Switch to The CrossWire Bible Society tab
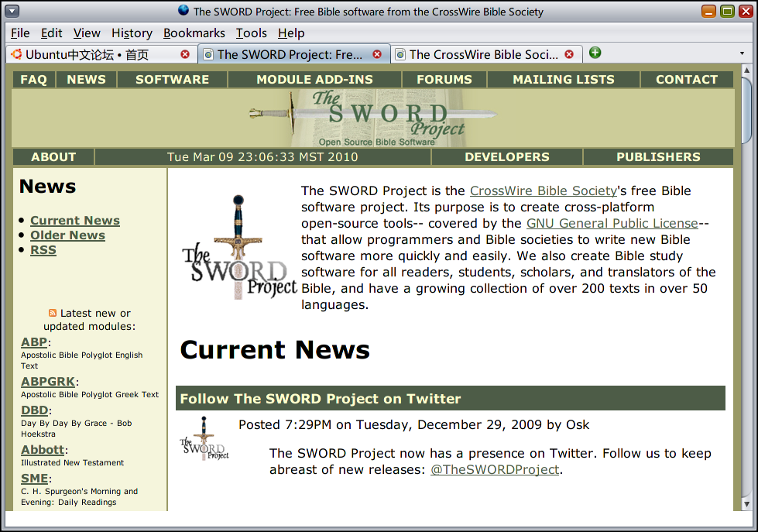This screenshot has width=758, height=532. [x=485, y=54]
